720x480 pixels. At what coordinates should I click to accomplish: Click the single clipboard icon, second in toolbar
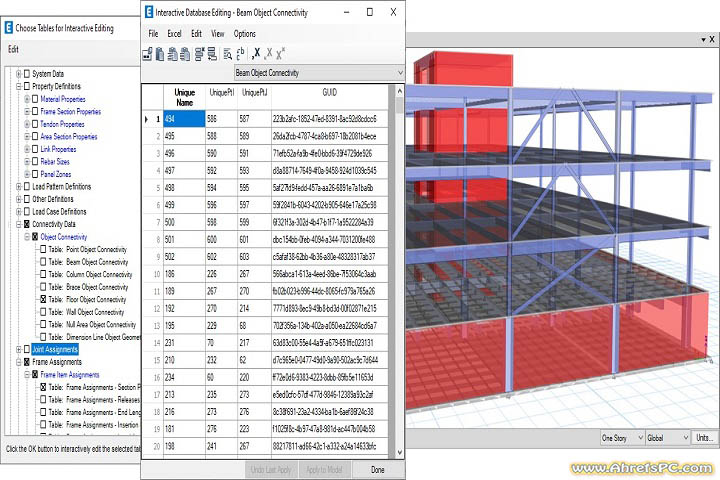[x=159, y=54]
